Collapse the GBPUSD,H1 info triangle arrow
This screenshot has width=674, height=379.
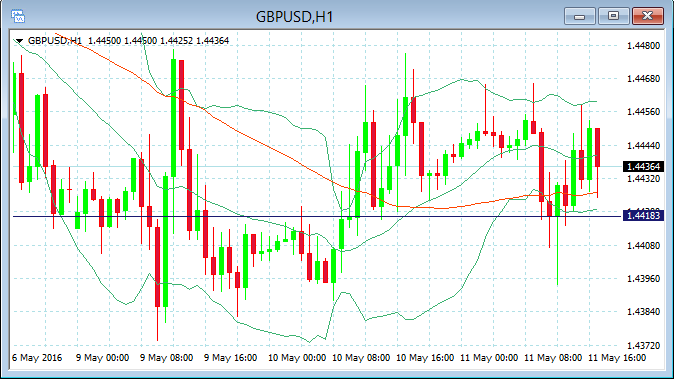click(x=19, y=41)
